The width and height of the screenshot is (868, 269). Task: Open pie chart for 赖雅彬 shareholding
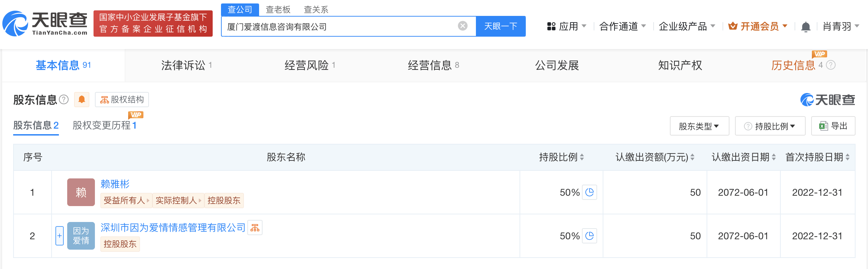pyautogui.click(x=590, y=192)
